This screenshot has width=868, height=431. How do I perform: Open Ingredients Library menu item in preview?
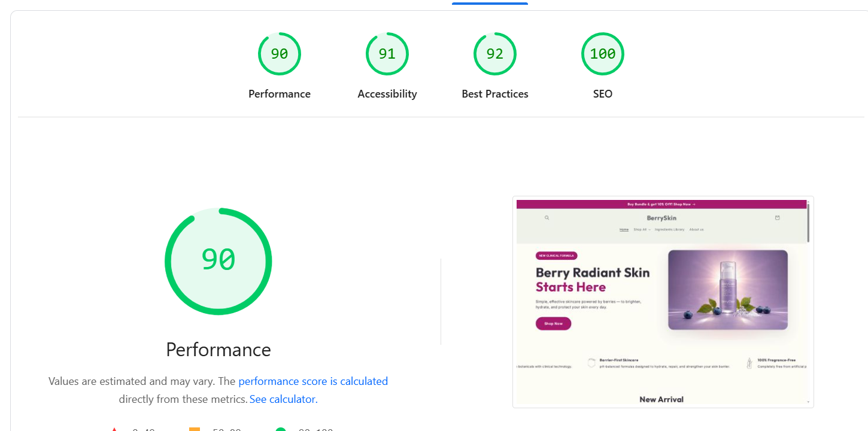[x=669, y=230]
